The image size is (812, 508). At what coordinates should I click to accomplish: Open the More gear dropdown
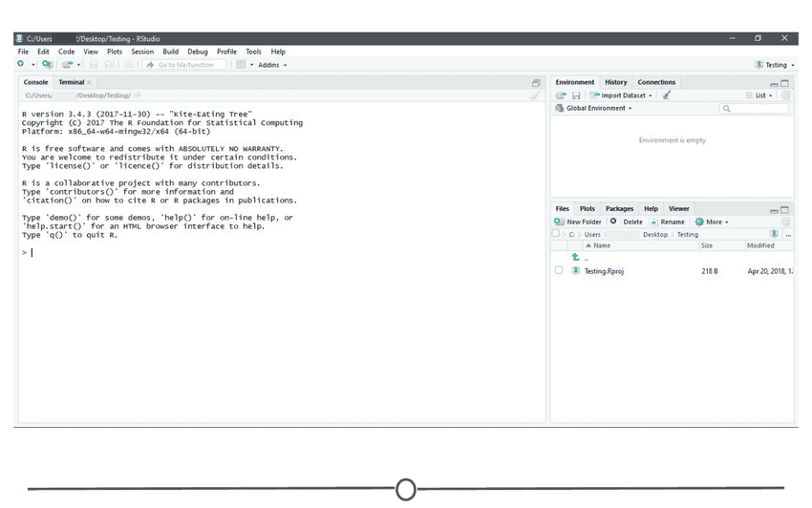tap(712, 222)
